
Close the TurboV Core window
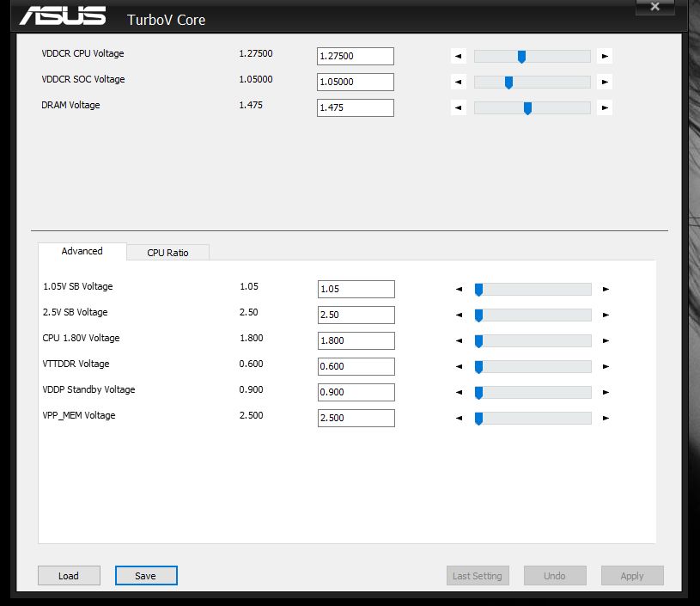[x=655, y=7]
